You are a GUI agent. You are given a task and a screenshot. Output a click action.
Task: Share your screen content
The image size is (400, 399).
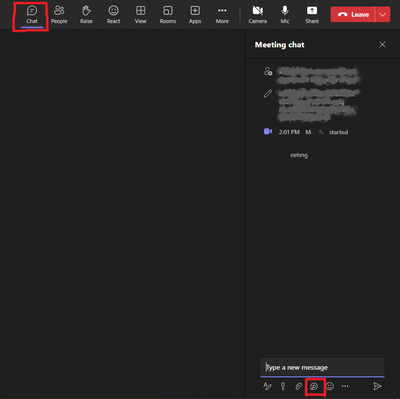point(312,15)
